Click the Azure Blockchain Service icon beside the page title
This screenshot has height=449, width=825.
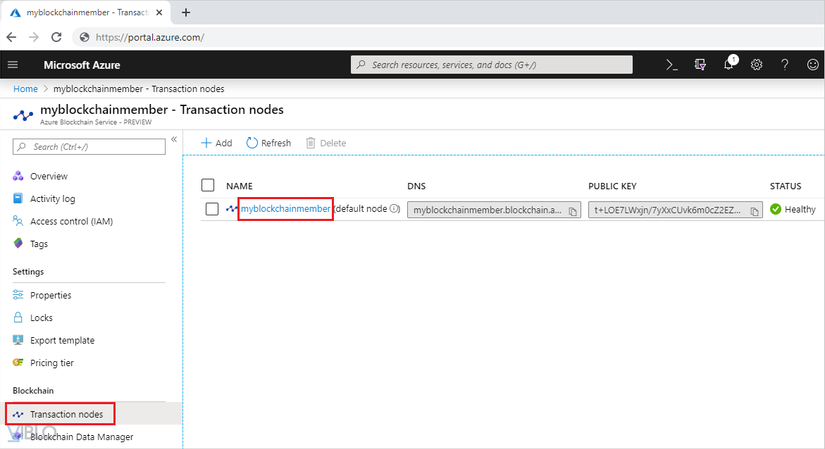coord(23,115)
